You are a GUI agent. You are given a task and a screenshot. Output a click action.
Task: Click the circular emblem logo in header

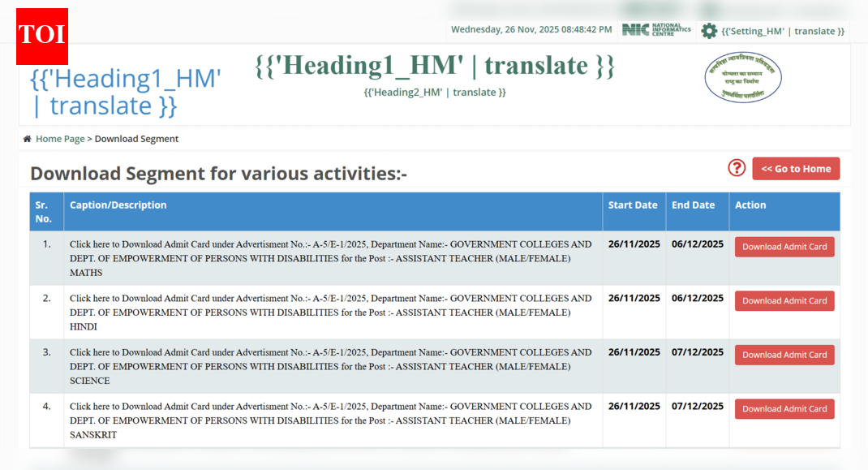[743, 79]
